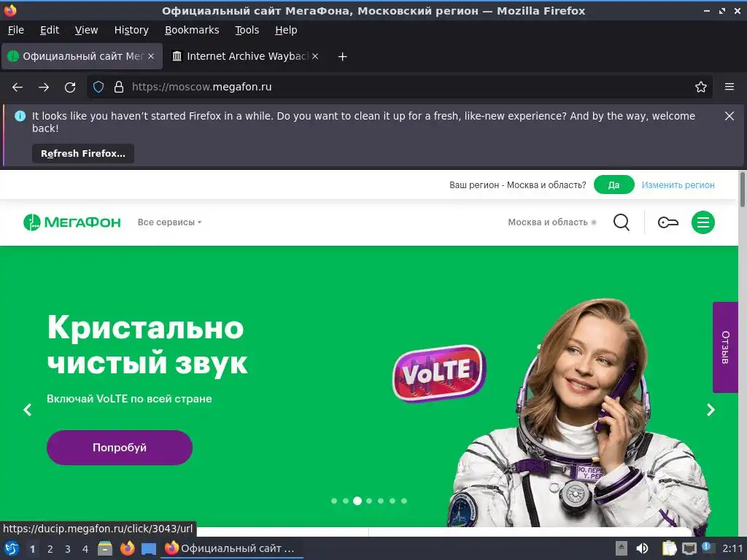747x560 pixels.
Task: Open the History menu
Action: point(131,30)
